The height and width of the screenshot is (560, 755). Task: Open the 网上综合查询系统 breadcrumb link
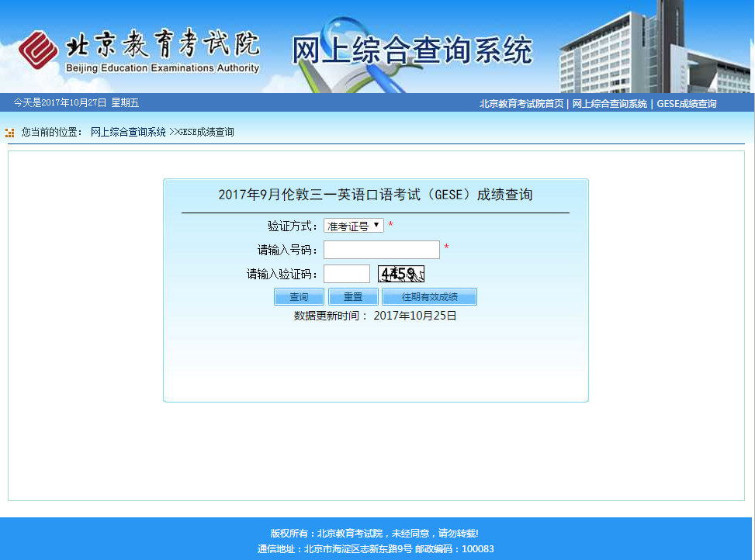pos(128,133)
